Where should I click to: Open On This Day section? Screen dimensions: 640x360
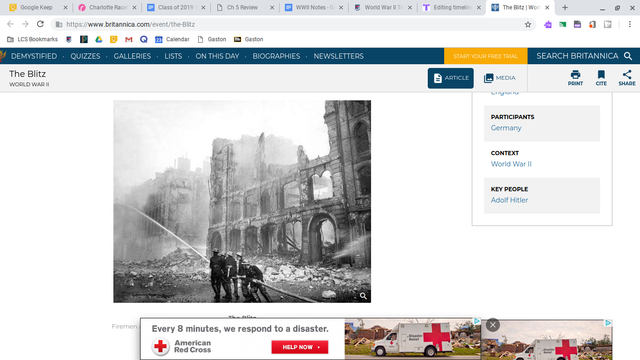217,56
